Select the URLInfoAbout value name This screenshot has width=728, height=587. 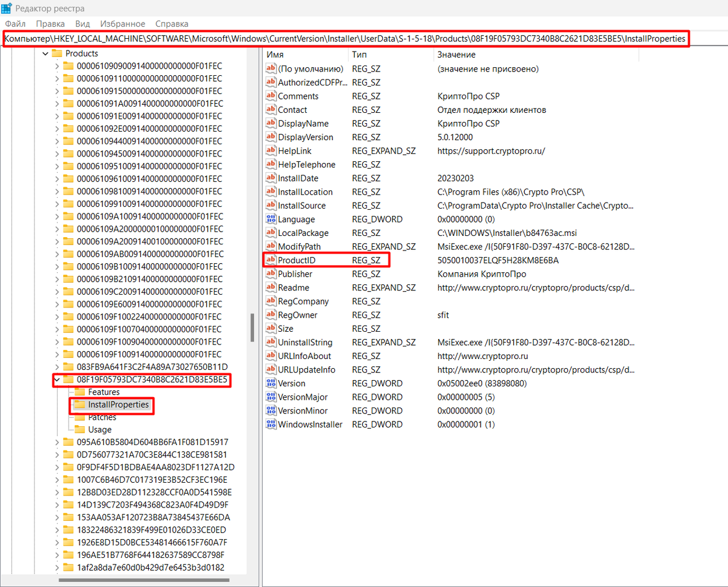coord(305,356)
